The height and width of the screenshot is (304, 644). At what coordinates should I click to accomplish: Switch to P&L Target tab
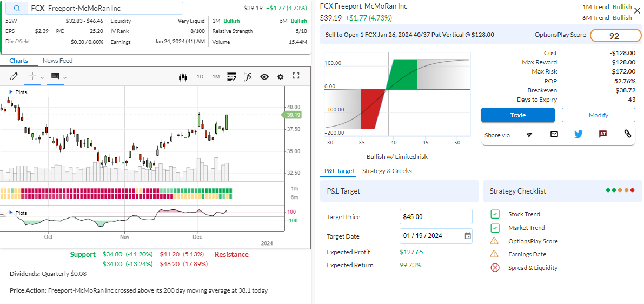click(339, 171)
